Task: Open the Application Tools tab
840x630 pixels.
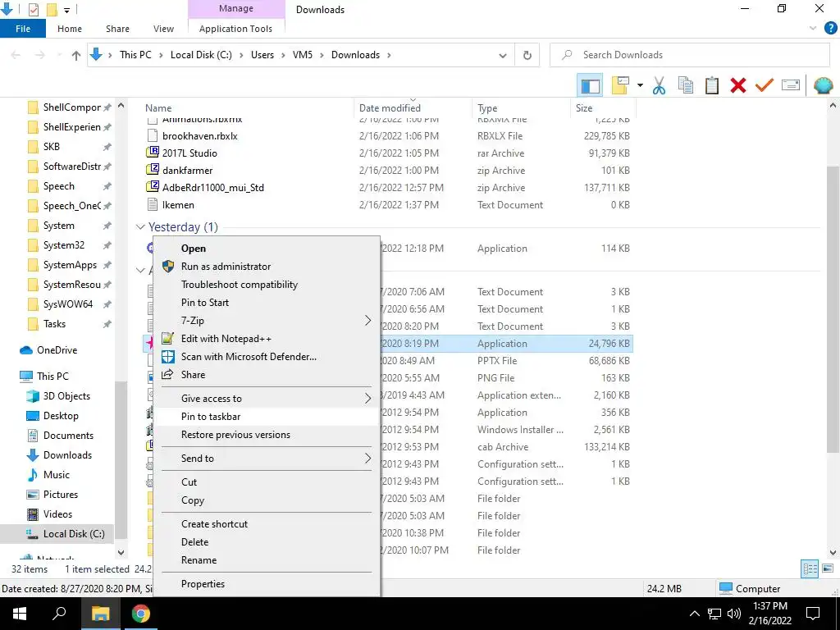Action: 235,29
